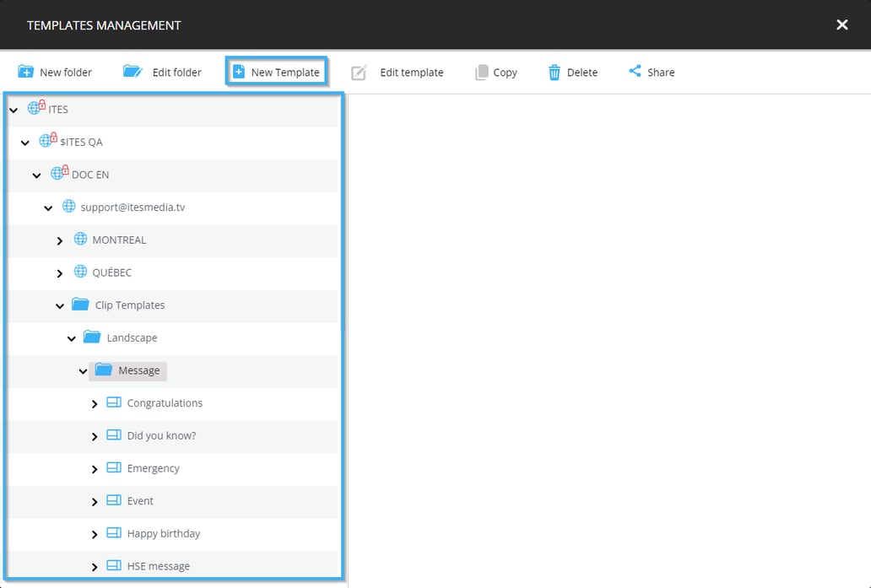Click the Congratulations template icon

point(114,402)
